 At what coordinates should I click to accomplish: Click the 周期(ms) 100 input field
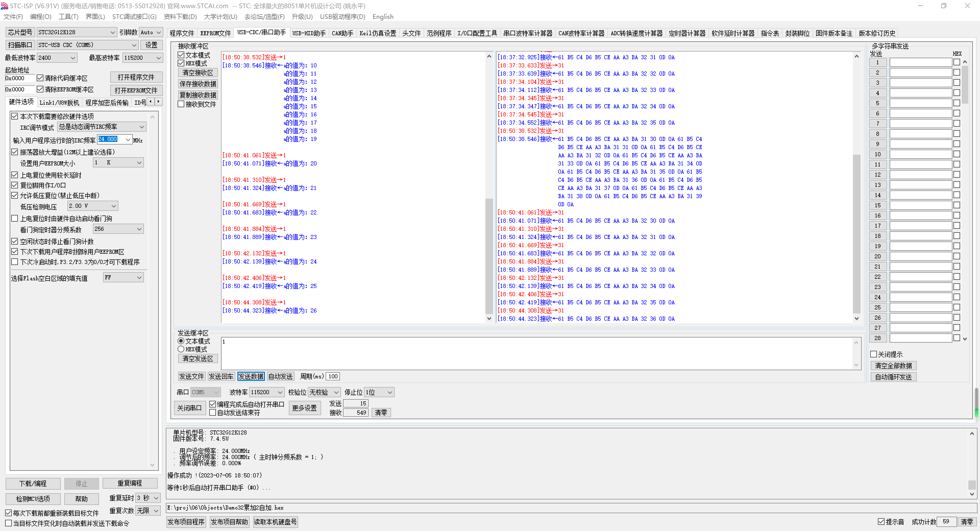pyautogui.click(x=333, y=376)
